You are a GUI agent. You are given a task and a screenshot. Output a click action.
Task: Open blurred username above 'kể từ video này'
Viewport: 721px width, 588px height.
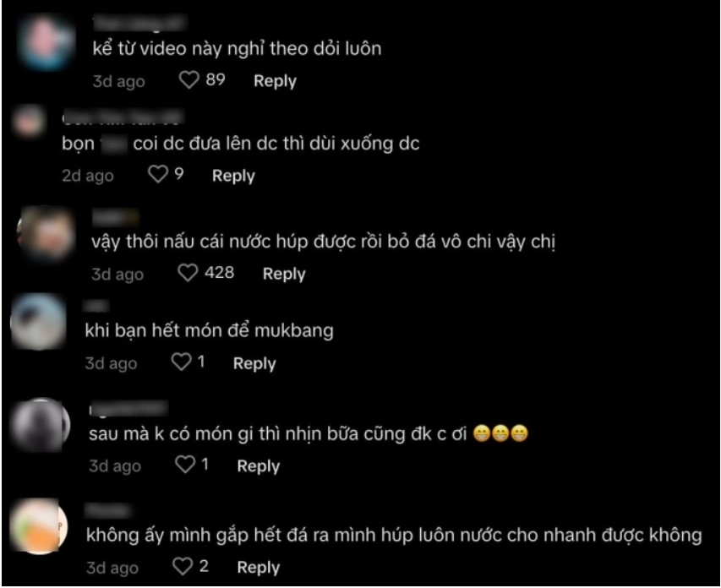pos(139,23)
